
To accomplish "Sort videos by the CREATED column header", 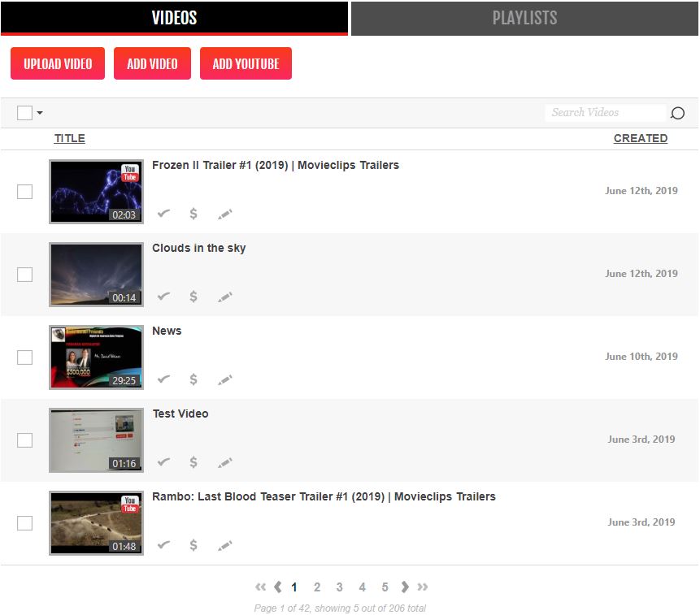I will click(x=640, y=138).
